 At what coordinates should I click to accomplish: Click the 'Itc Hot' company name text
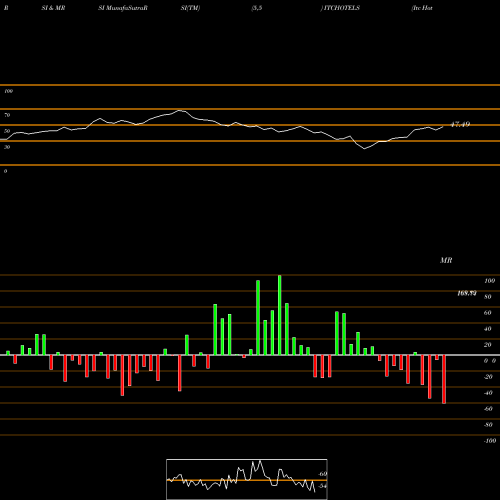point(422,8)
